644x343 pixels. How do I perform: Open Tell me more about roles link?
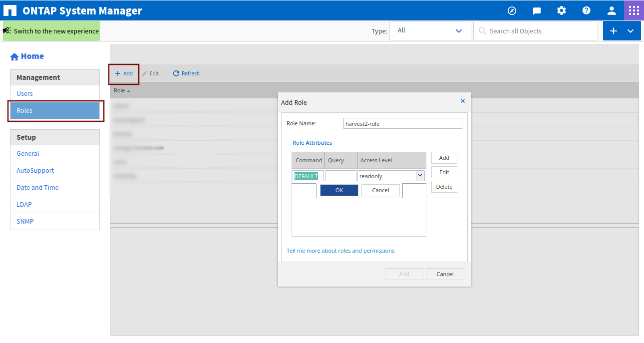340,251
